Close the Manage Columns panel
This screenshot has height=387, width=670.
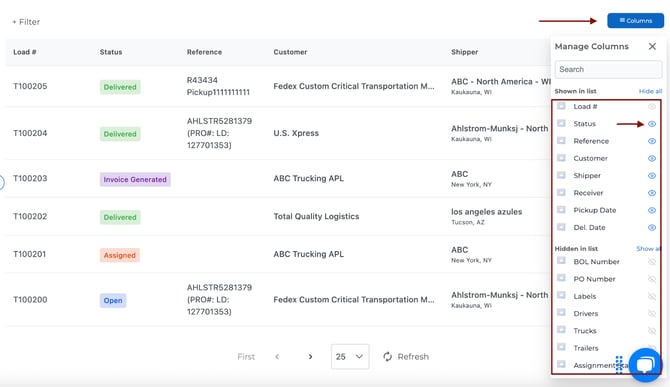coord(652,46)
